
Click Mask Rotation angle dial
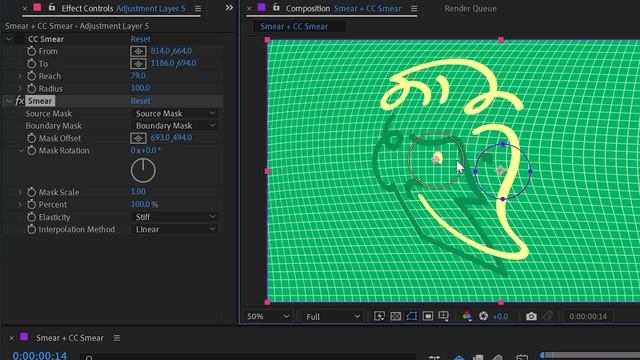pyautogui.click(x=143, y=171)
